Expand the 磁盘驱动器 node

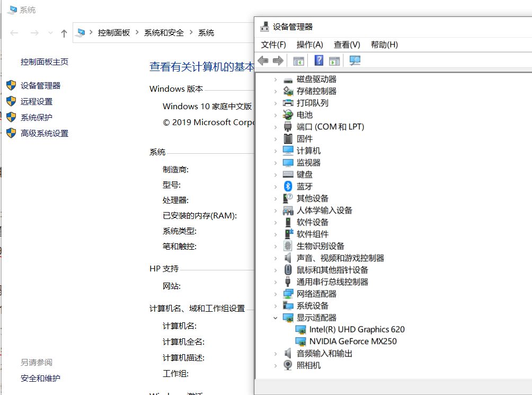(276, 80)
